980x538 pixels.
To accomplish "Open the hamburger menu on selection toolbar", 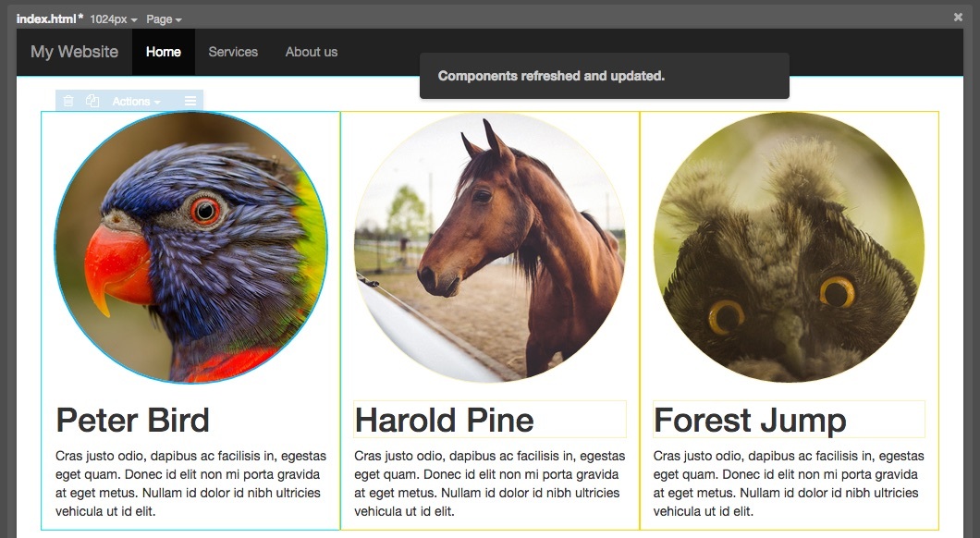I will click(190, 102).
